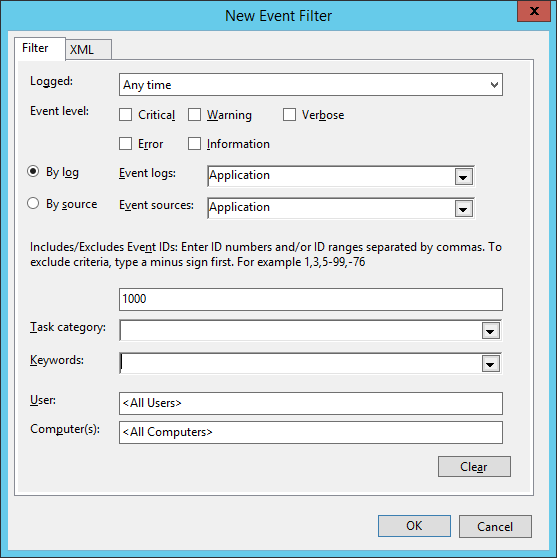
Task: Open the Task category dropdown arrow
Action: pyautogui.click(x=491, y=331)
